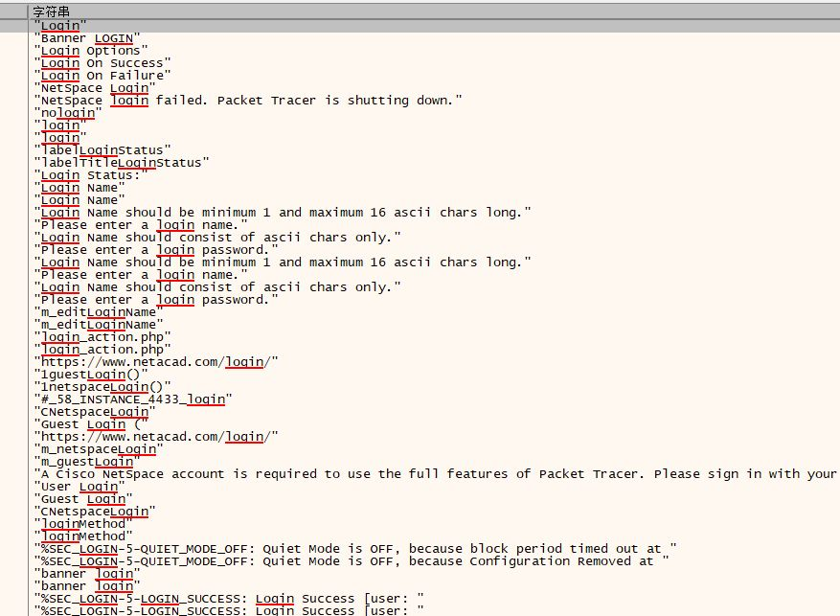Choose the "NetSpace Login" string

[x=94, y=88]
